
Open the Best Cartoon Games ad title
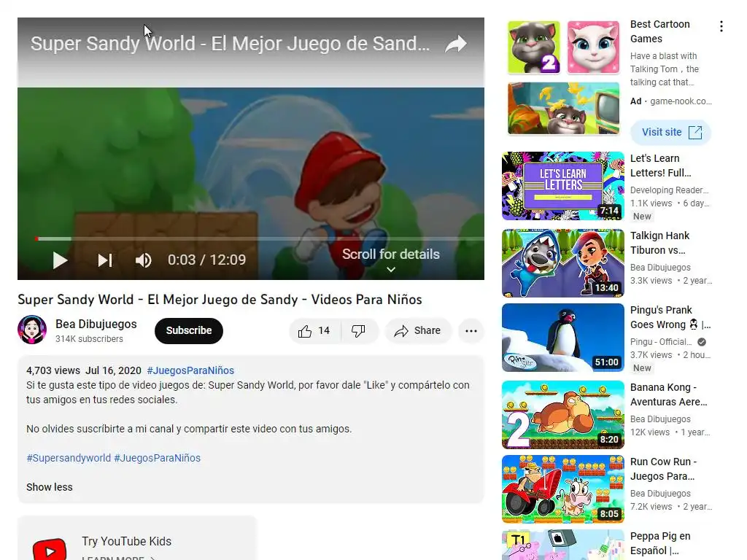(x=659, y=31)
